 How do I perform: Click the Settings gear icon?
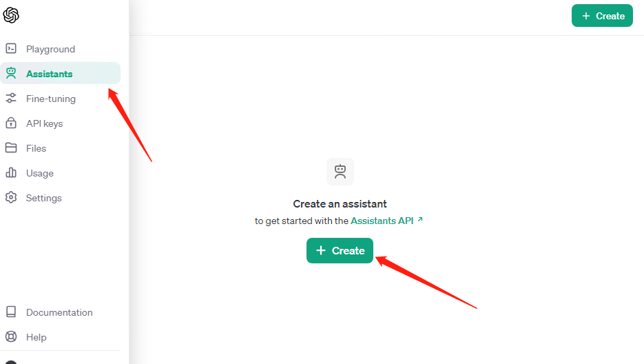tap(11, 197)
